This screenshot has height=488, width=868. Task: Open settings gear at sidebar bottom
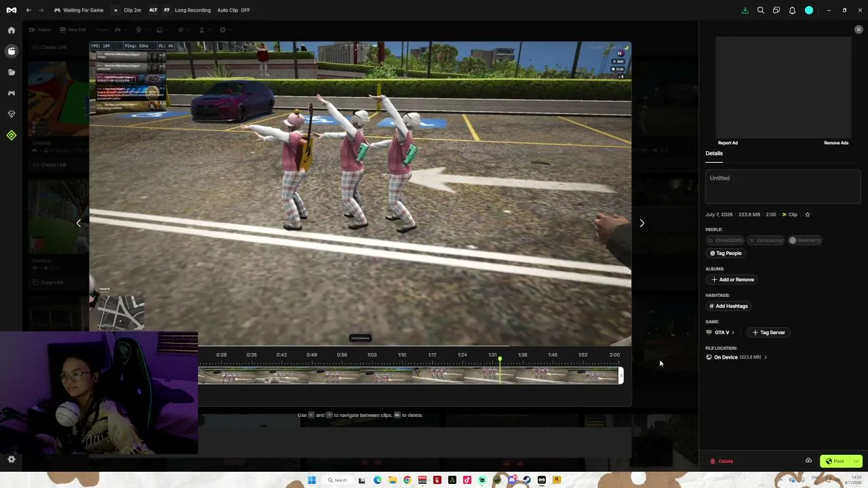tap(12, 460)
